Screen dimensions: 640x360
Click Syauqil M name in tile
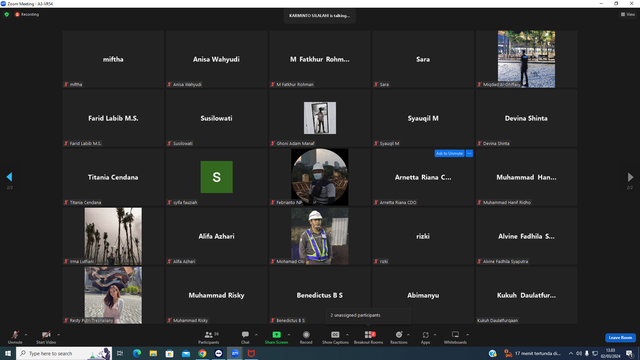point(423,118)
